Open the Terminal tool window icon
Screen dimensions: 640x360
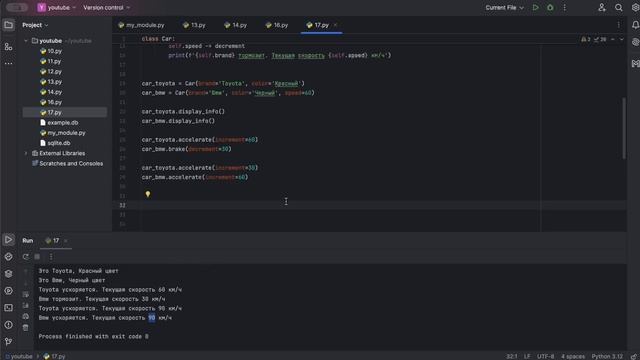click(x=8, y=308)
